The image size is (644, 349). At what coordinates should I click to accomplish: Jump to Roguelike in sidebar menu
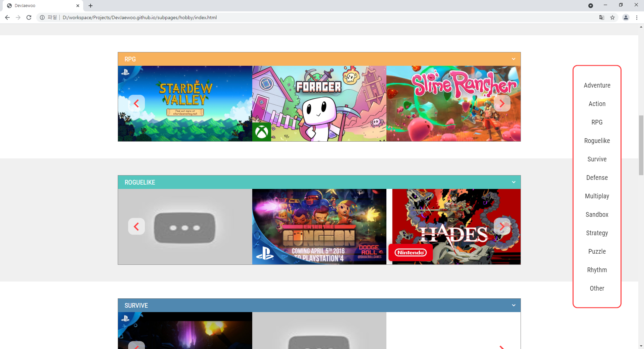[597, 141]
